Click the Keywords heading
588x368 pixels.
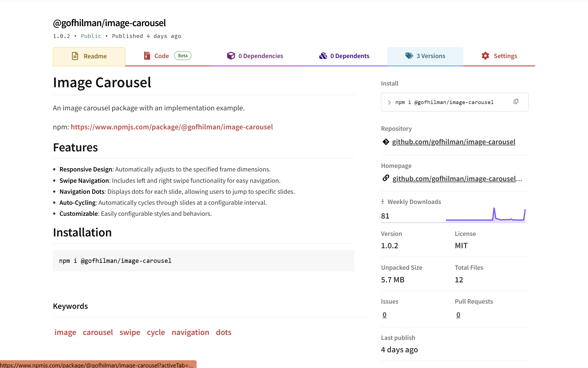click(x=70, y=306)
